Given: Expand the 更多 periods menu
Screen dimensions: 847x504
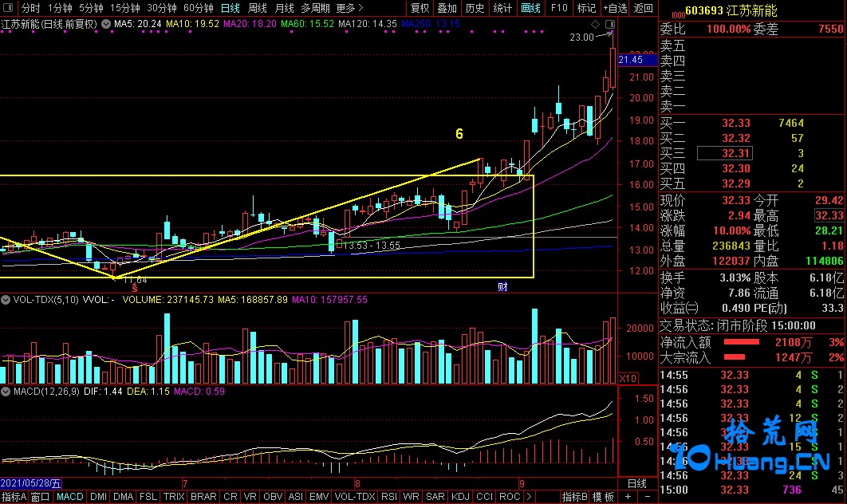Looking at the screenshot, I should (349, 8).
